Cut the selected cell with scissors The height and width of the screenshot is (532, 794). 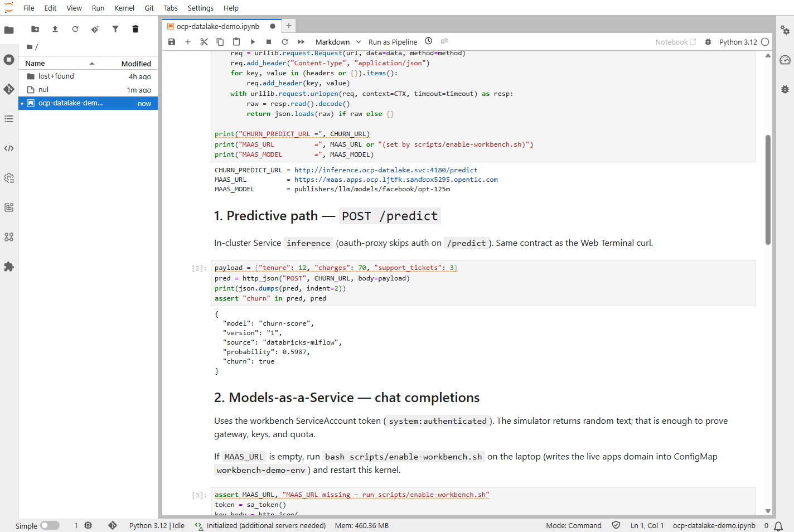click(204, 42)
